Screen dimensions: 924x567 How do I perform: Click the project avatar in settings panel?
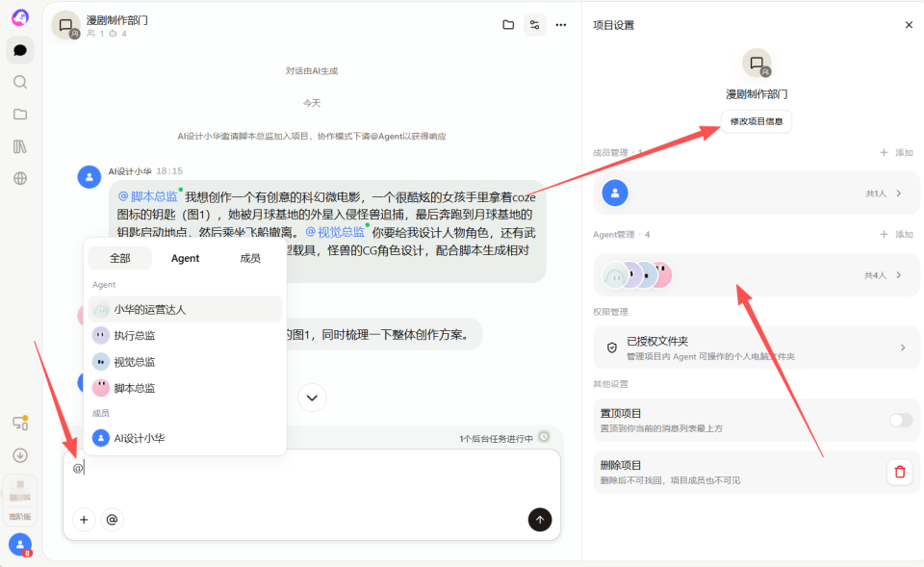[757, 64]
